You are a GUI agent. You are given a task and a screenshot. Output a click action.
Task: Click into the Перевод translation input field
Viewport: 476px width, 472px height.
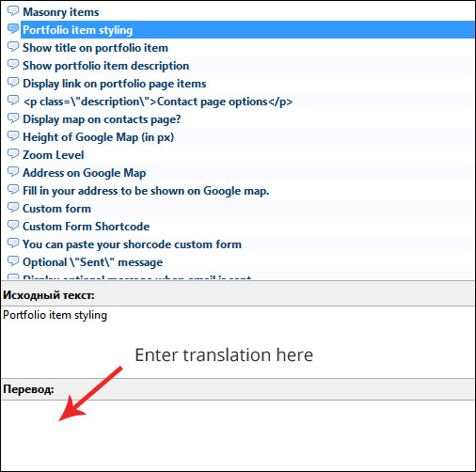tap(238, 435)
